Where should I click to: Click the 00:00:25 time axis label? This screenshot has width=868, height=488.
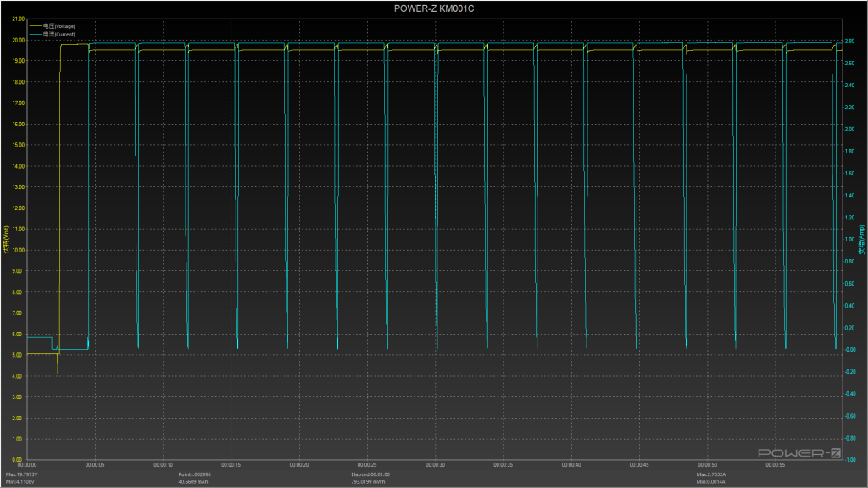pyautogui.click(x=367, y=465)
